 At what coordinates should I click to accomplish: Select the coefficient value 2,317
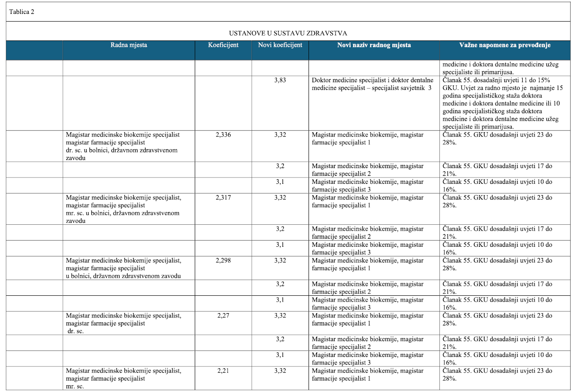(x=223, y=198)
